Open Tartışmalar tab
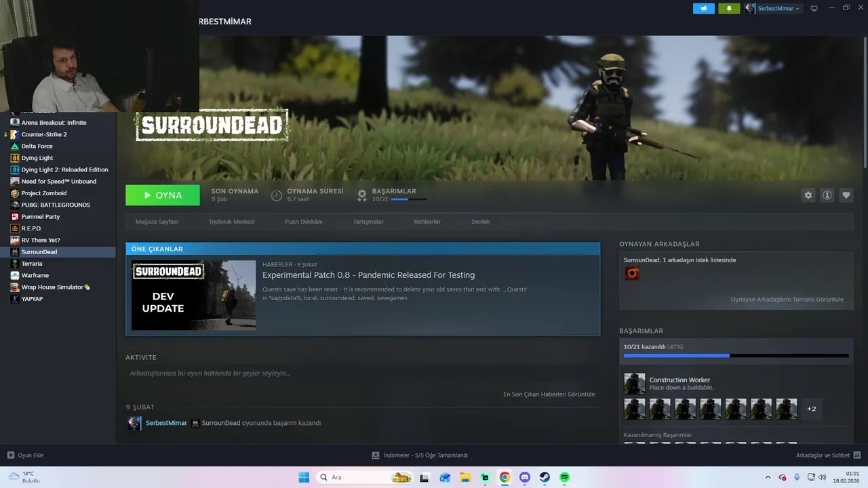 click(x=368, y=222)
